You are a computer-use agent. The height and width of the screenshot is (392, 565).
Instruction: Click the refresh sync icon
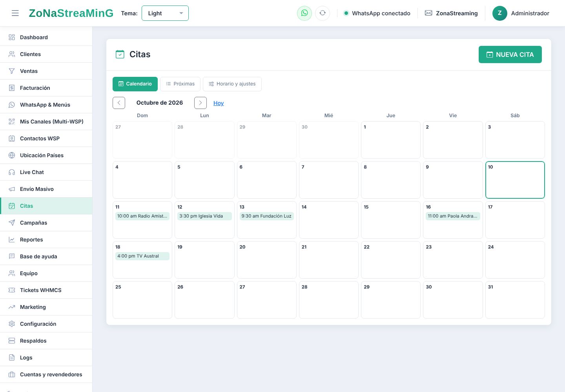(x=323, y=13)
